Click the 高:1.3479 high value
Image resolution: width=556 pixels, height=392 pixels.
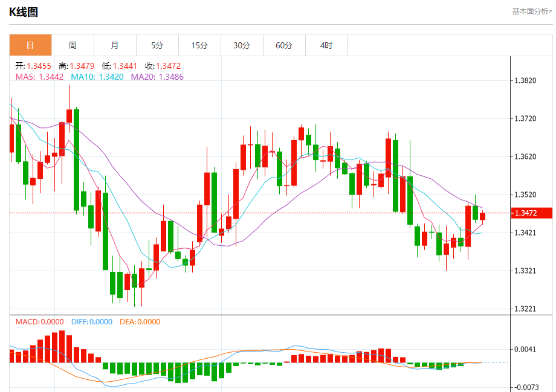coord(77,66)
